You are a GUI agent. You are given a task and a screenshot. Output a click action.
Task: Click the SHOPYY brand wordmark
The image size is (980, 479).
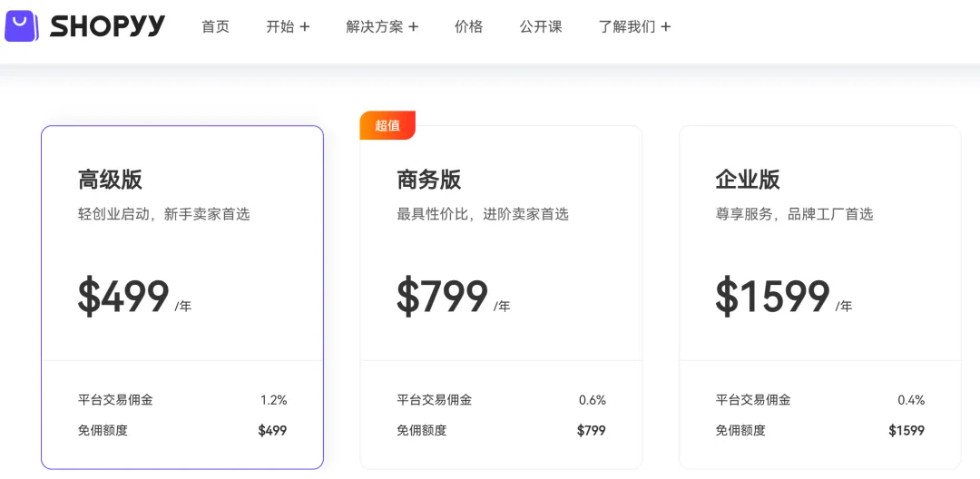(107, 26)
